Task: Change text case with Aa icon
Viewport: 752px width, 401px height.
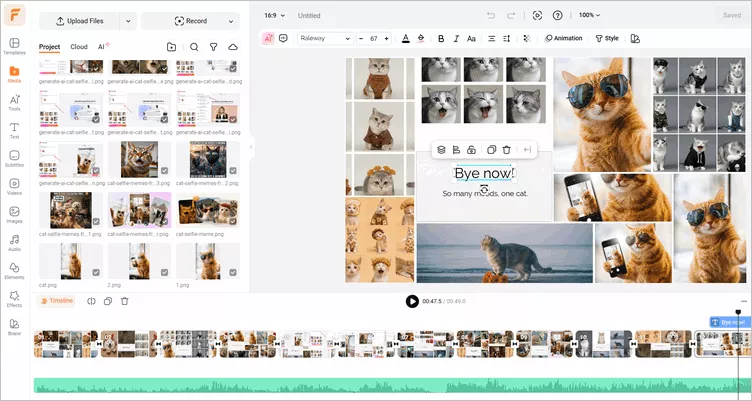Action: (471, 38)
